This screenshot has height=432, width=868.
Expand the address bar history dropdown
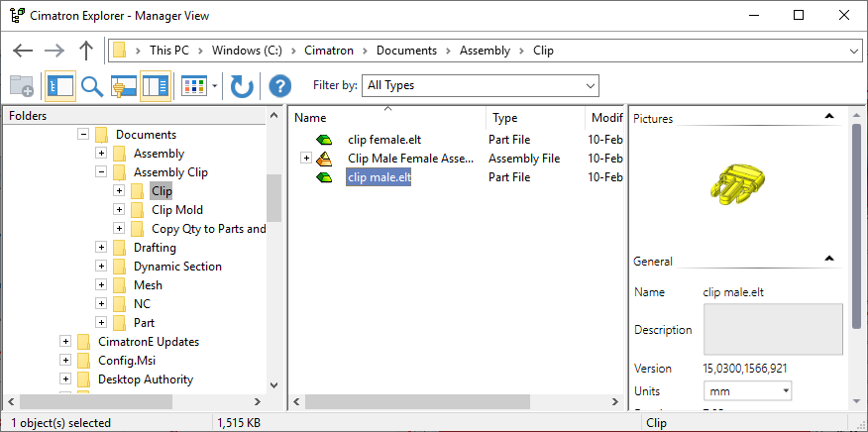pos(855,51)
